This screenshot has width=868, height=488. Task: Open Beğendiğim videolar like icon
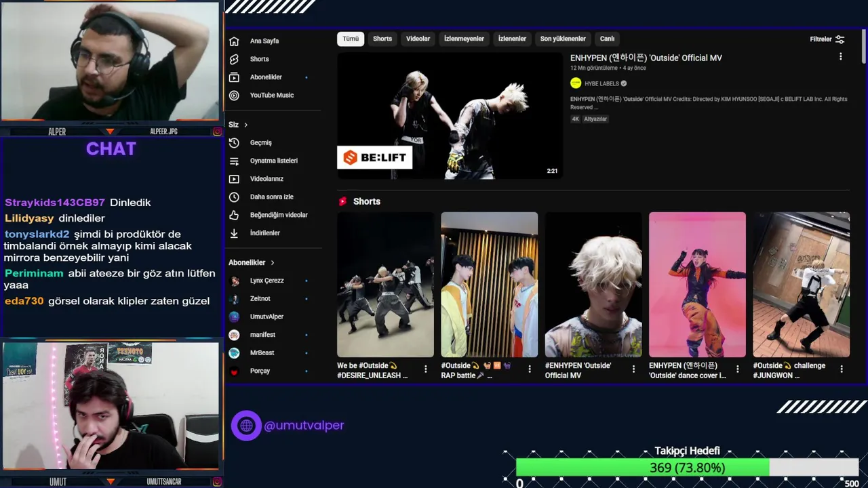234,215
